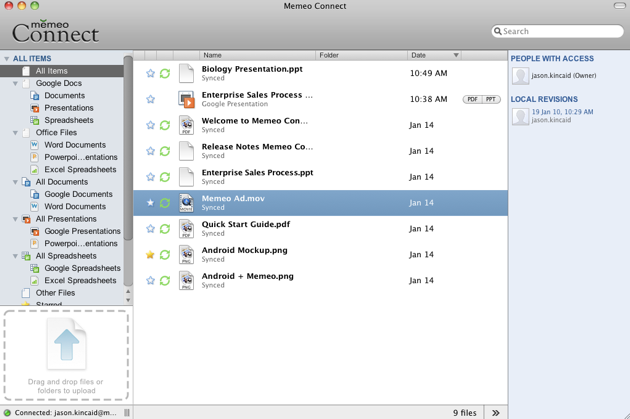This screenshot has width=630, height=419.
Task: Click the green connected status icon
Action: (7, 412)
